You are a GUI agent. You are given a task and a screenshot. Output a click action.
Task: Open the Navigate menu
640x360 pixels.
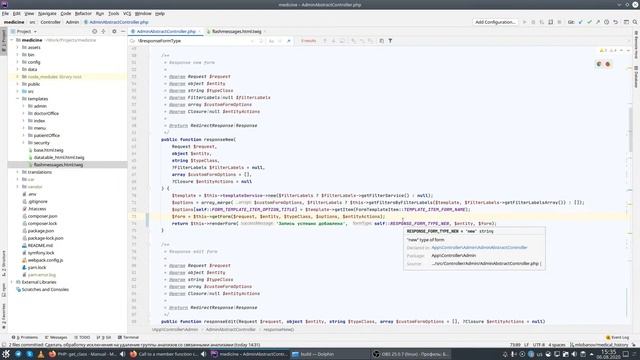click(47, 13)
